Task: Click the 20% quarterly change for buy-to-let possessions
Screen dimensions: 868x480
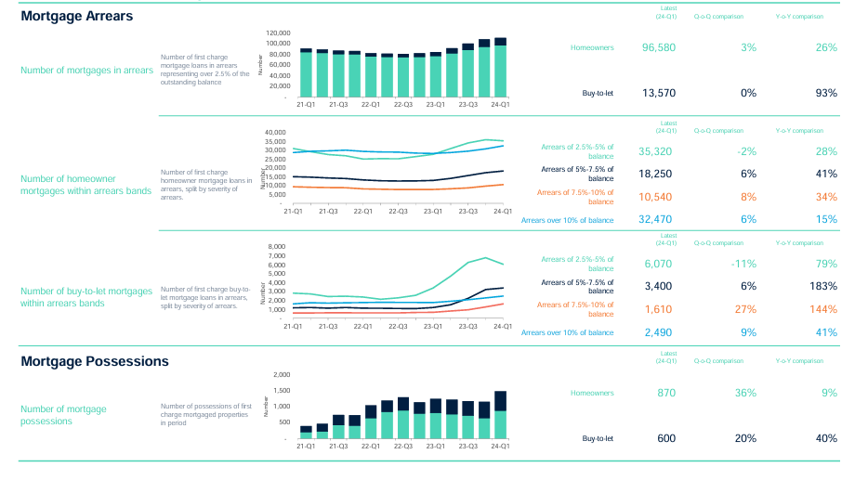Action: click(x=745, y=438)
